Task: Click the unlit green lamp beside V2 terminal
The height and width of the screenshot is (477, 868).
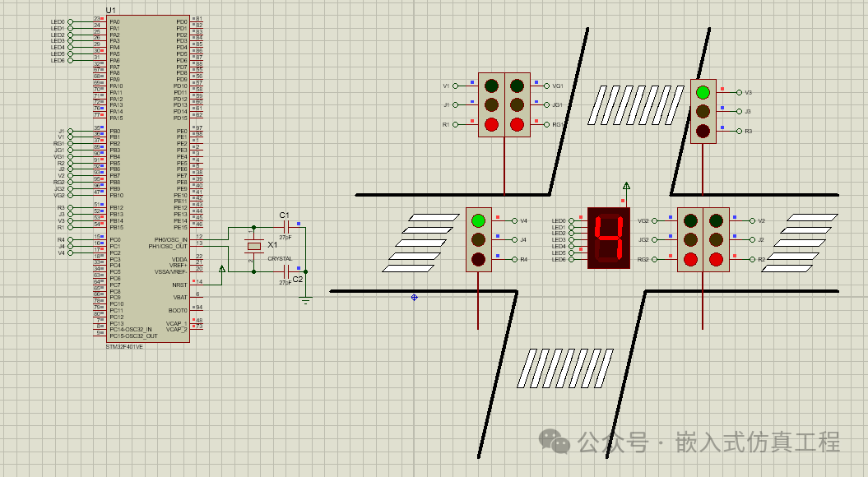Action: point(716,220)
